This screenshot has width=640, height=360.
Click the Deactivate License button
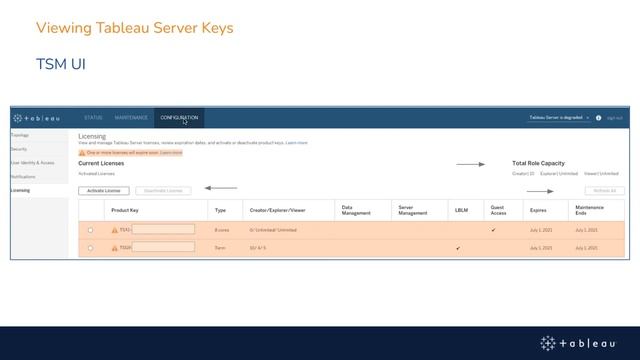pos(163,191)
